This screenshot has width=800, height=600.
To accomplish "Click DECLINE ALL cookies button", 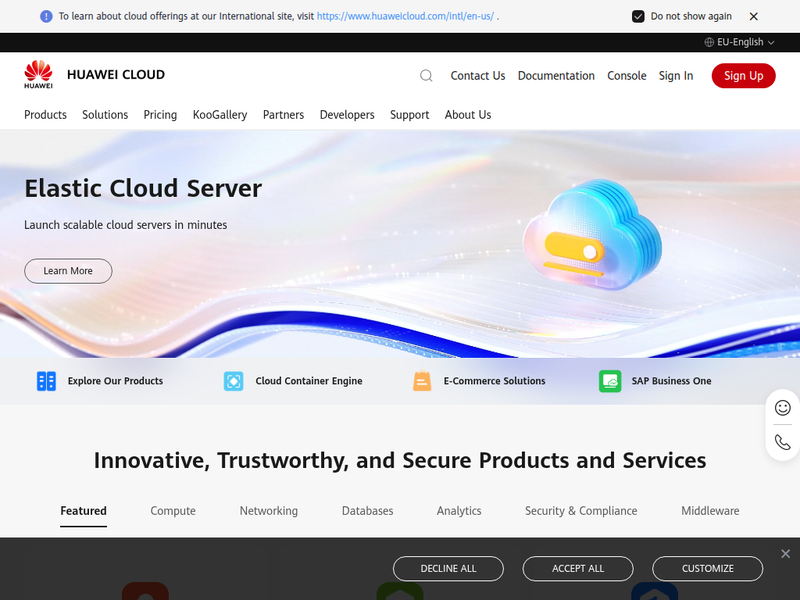I will tap(448, 568).
